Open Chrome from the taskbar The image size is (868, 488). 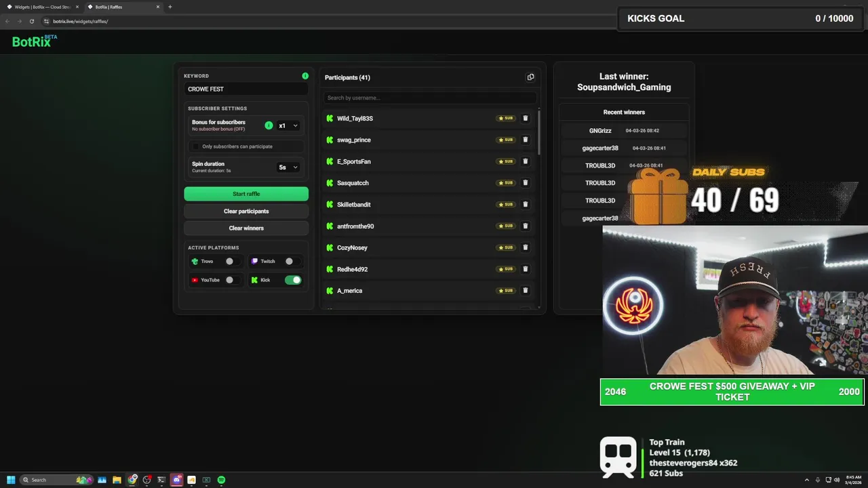point(132,480)
